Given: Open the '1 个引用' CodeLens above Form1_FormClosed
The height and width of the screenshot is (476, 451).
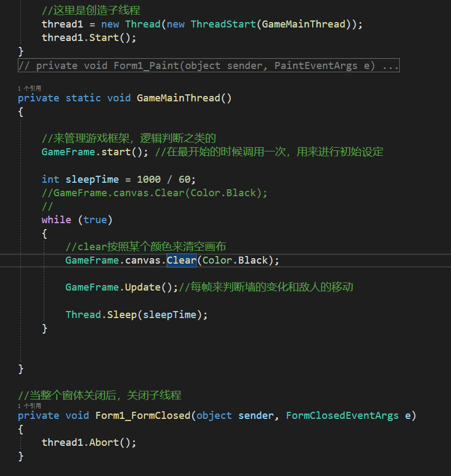Looking at the screenshot, I should pyautogui.click(x=30, y=406).
